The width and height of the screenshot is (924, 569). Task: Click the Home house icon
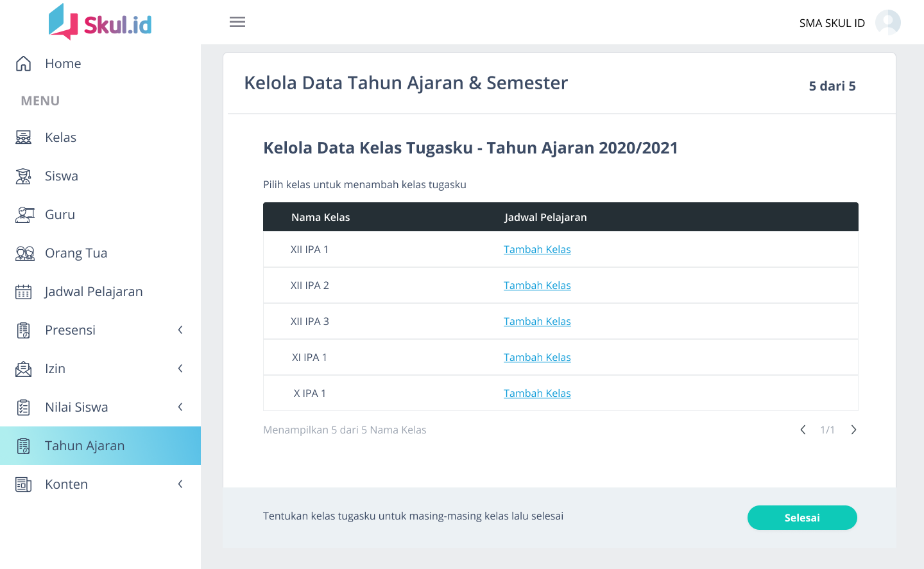(x=24, y=64)
